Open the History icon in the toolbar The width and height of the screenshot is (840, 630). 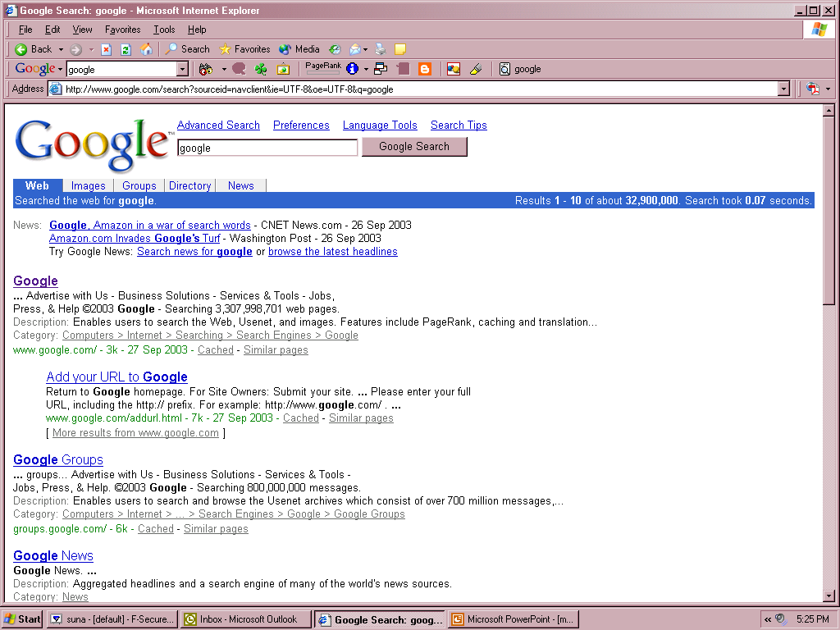[335, 49]
